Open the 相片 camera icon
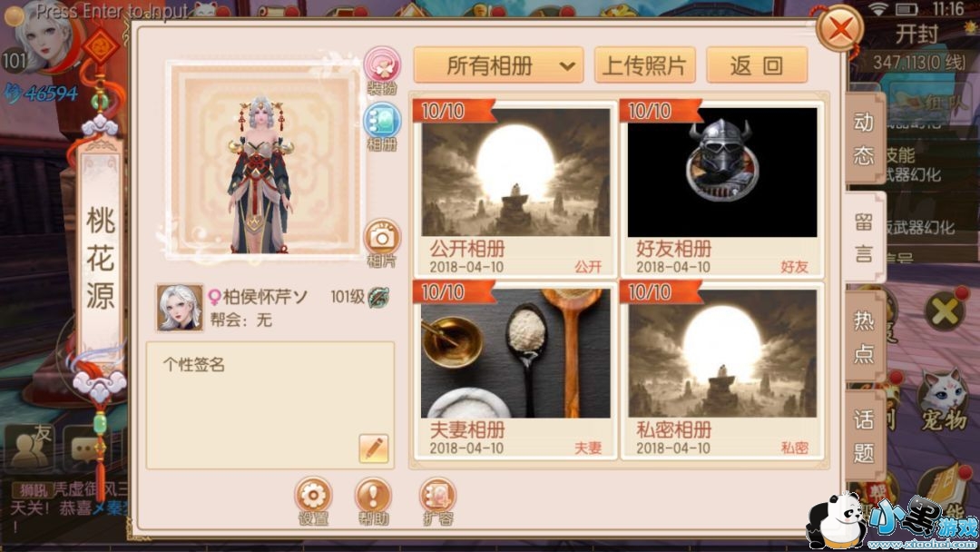 (x=382, y=243)
